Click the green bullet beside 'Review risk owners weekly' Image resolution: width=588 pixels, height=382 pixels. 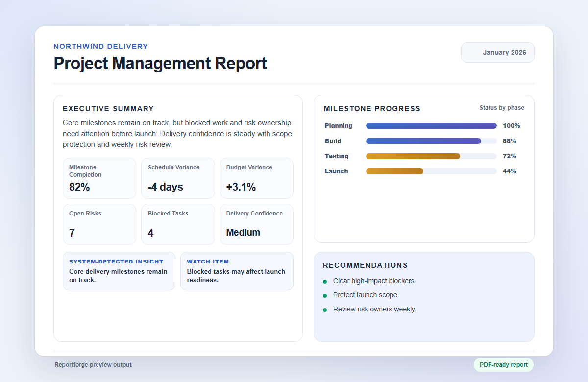325,310
